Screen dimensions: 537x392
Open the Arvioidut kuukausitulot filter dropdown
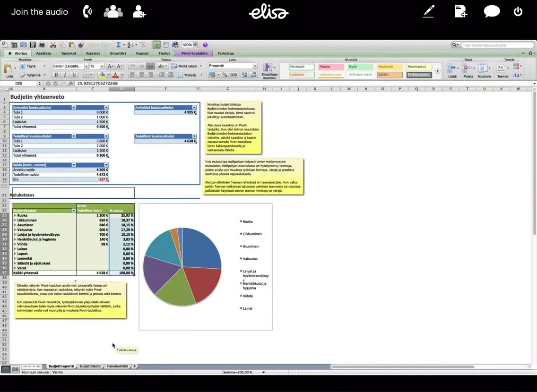[74, 107]
